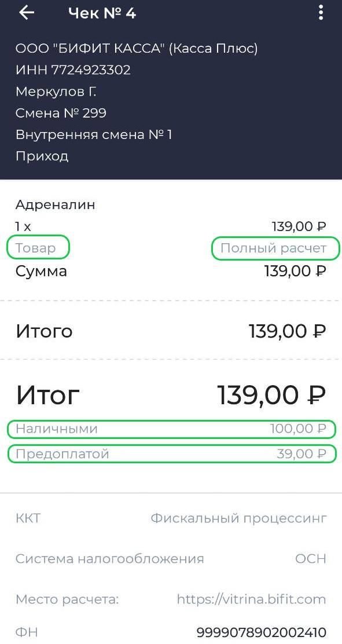Click the Фискальный процессинг value
The height and width of the screenshot is (644, 342).
click(239, 518)
